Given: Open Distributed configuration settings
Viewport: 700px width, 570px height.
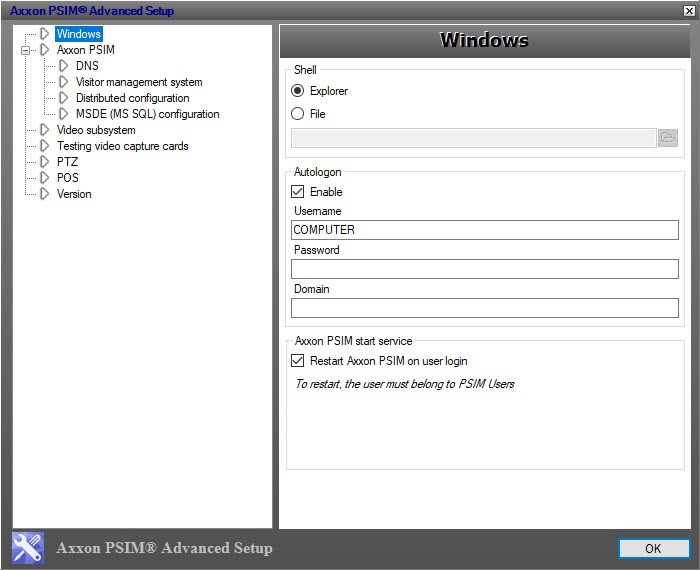Looking at the screenshot, I should click(x=133, y=98).
